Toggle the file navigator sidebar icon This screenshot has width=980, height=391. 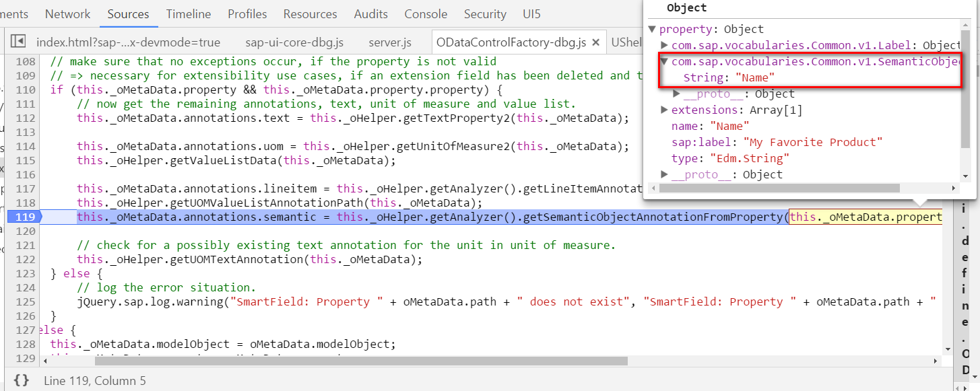coord(18,42)
